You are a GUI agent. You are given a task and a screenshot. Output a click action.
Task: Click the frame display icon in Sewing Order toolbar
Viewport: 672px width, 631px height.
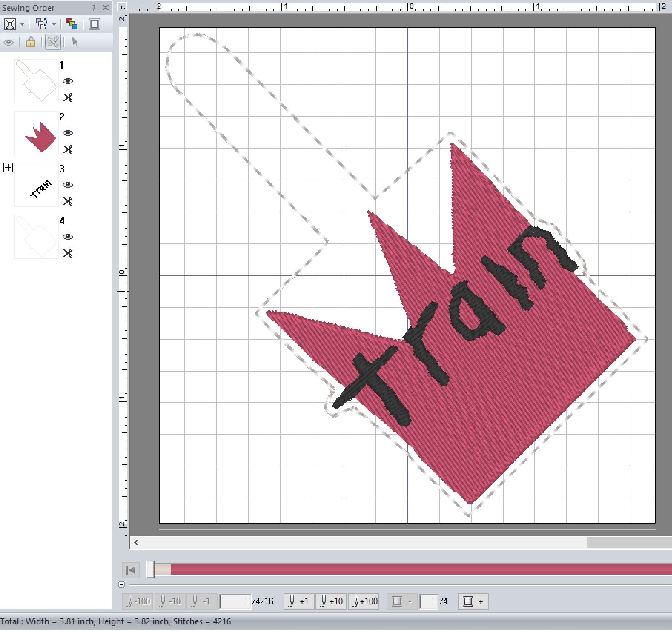tap(95, 24)
